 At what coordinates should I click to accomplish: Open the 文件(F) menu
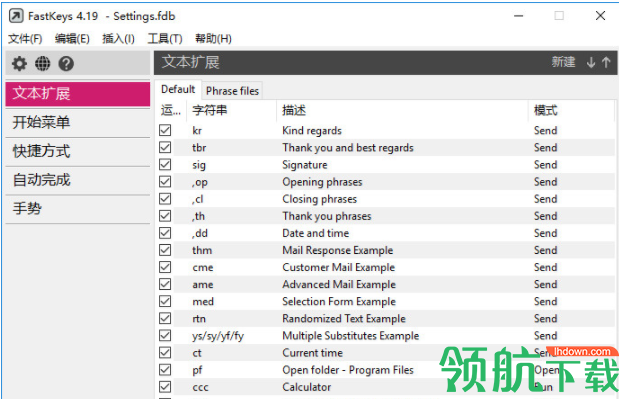[25, 39]
